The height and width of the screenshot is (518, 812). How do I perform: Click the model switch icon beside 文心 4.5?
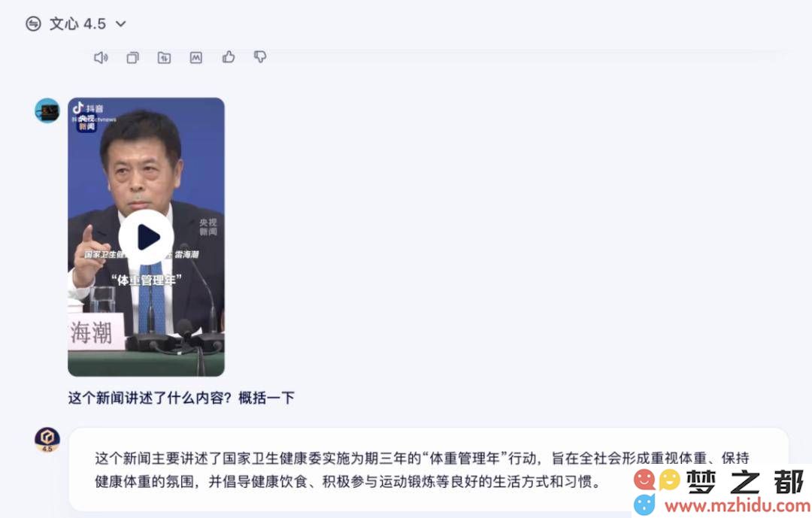click(33, 24)
